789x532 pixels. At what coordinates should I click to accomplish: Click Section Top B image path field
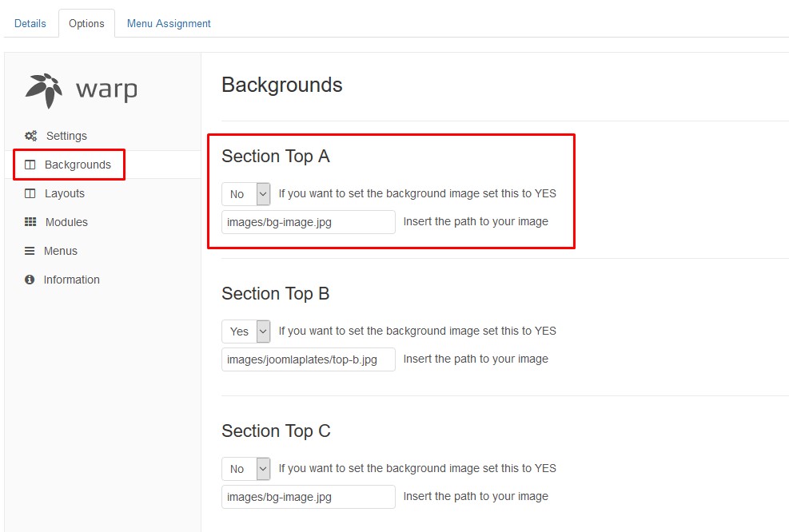coord(308,359)
